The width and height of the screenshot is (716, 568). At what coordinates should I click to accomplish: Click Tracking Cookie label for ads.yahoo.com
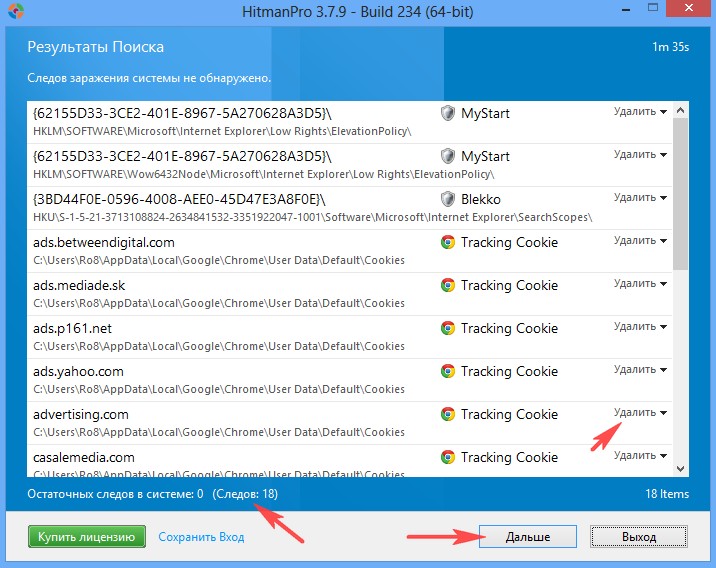509,372
